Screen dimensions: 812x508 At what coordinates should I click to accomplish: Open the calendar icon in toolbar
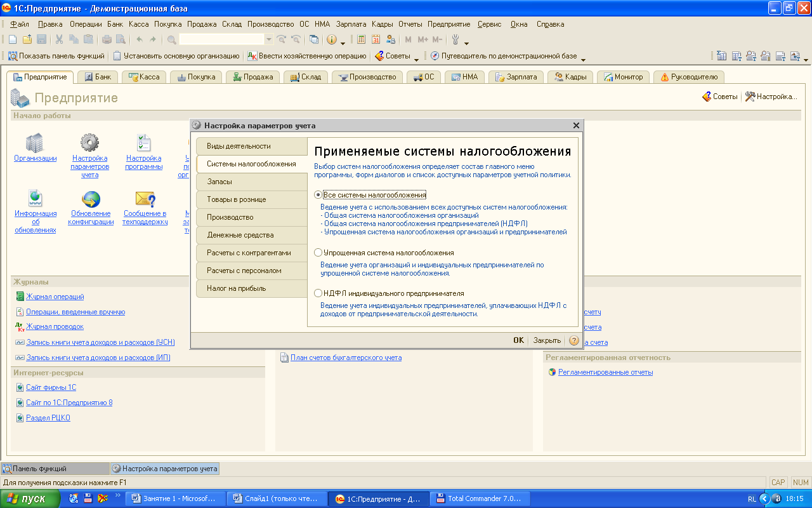coord(376,39)
